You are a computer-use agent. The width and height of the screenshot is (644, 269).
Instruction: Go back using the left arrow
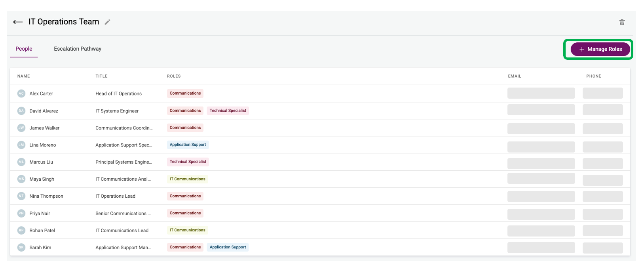(x=18, y=22)
